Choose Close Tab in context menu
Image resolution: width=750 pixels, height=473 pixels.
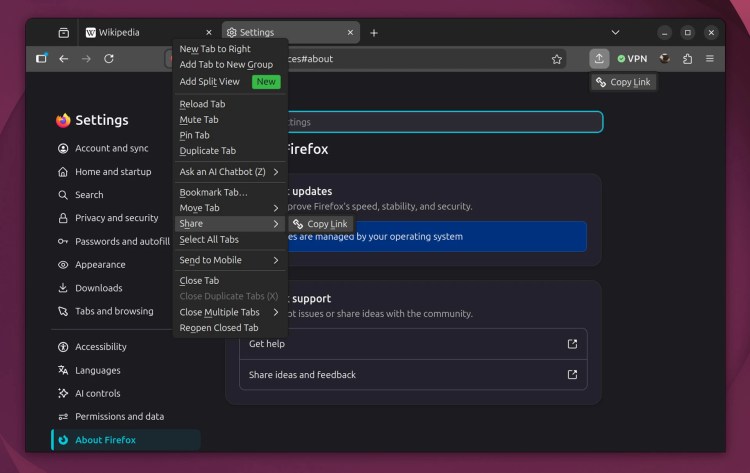(x=230, y=281)
